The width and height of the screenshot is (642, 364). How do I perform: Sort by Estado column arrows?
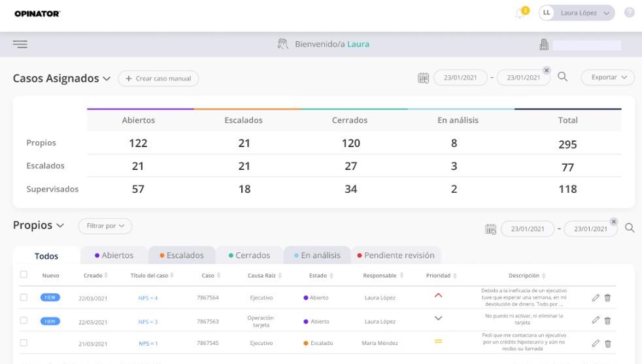click(331, 276)
